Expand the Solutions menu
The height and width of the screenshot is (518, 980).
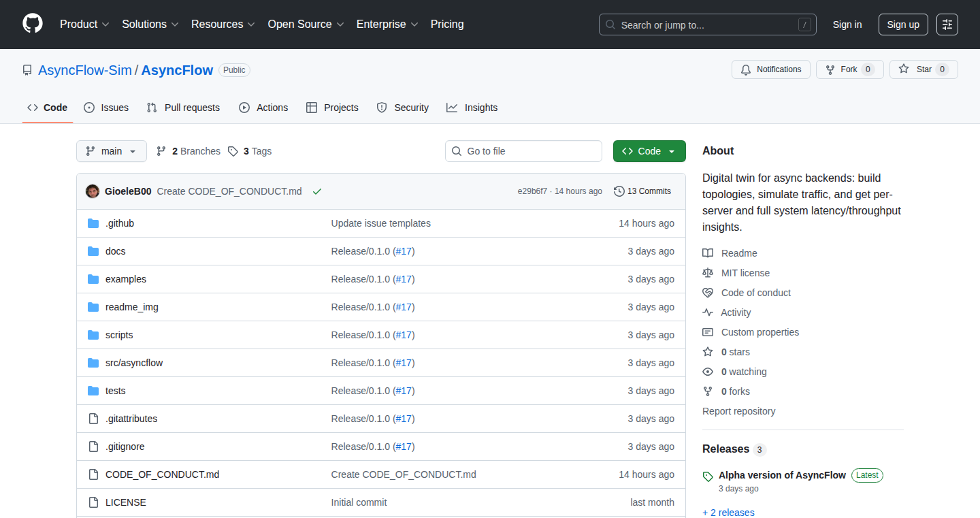pyautogui.click(x=150, y=24)
